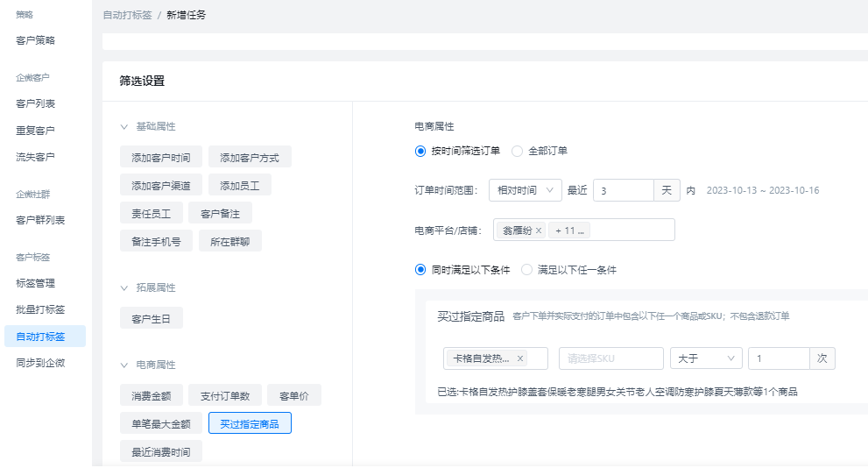Remove the selected 卡格自发热 product tag

(520, 358)
